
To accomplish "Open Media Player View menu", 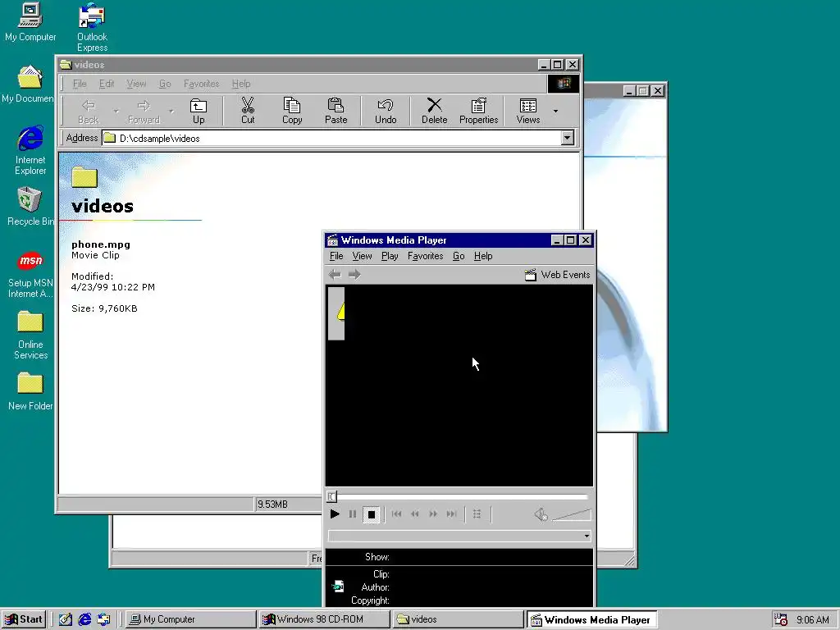I will pos(362,256).
